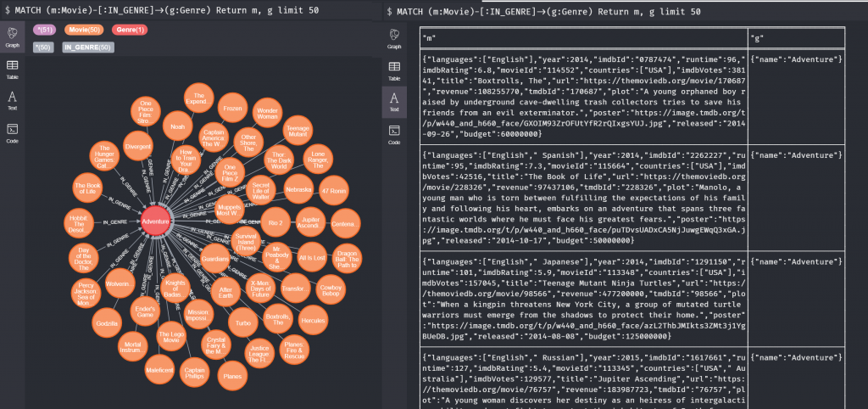This screenshot has width=868, height=409.
Task: Click the Teenage Mutant Ninja Turtles record cell
Action: coord(583,300)
